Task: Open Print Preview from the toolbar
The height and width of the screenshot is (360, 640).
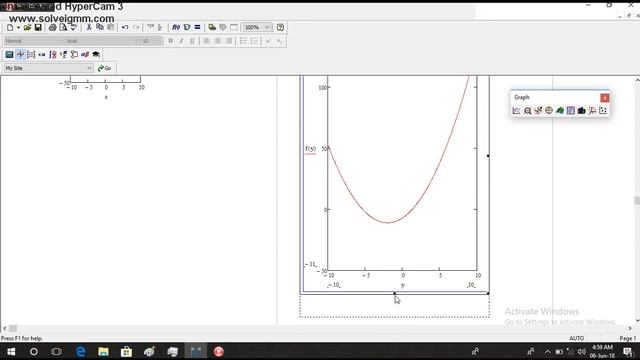Action: 63,27
